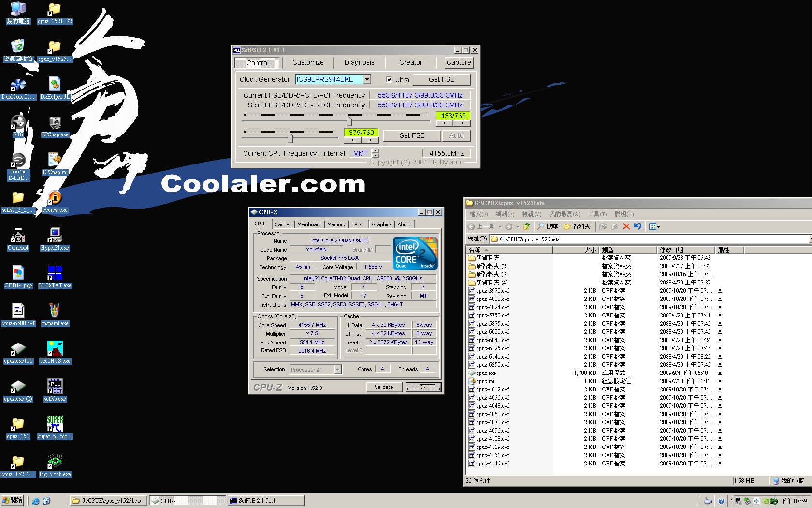Viewport: 812px width, 508px height.
Task: Open the Memory tab in CPU-Z
Action: (x=336, y=224)
